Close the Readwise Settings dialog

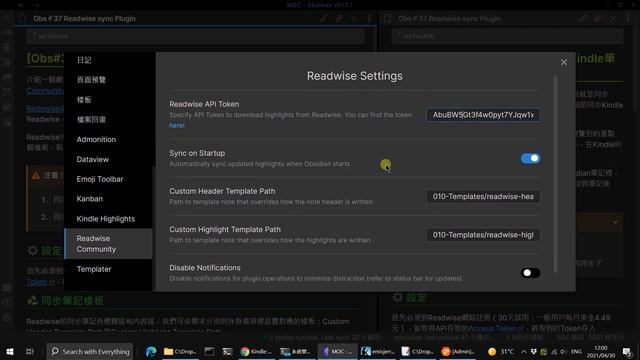[564, 62]
